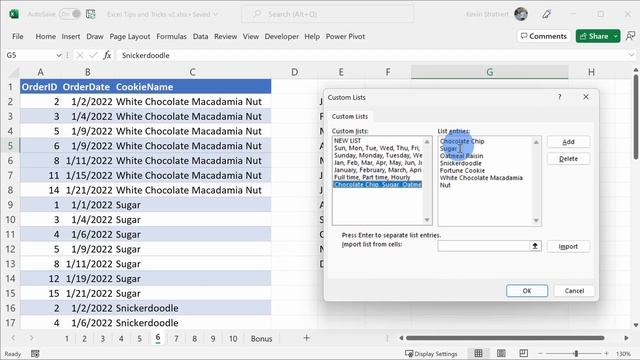Switch to the Home ribbon tab
Screen dimensions: 640x360
coord(45,36)
